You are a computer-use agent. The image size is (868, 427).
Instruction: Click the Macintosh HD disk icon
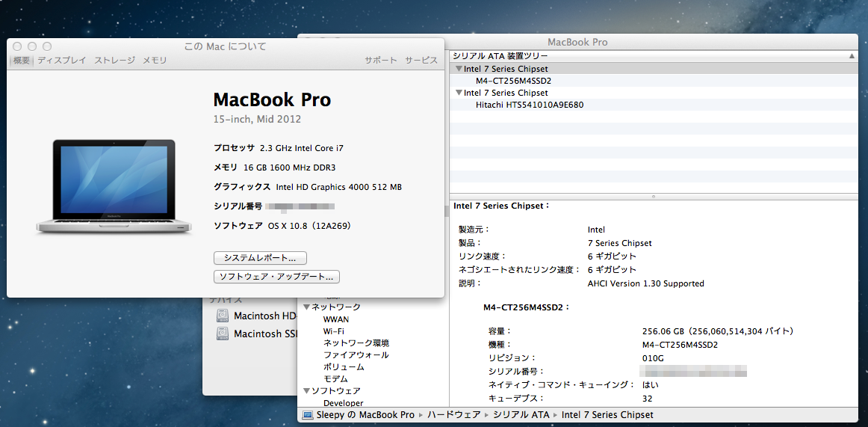tap(223, 316)
